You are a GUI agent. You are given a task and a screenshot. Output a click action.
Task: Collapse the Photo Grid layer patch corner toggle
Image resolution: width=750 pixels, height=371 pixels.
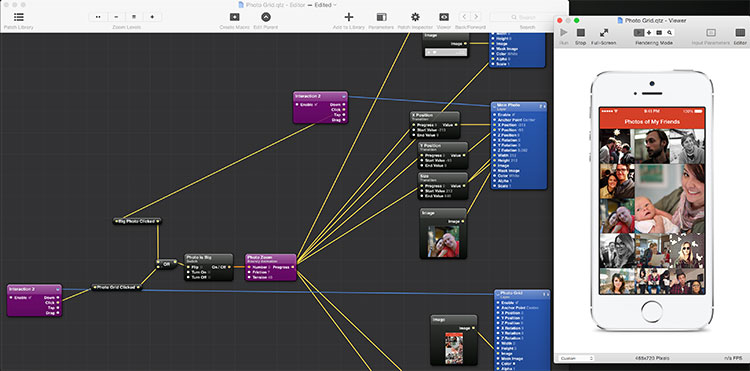click(497, 294)
